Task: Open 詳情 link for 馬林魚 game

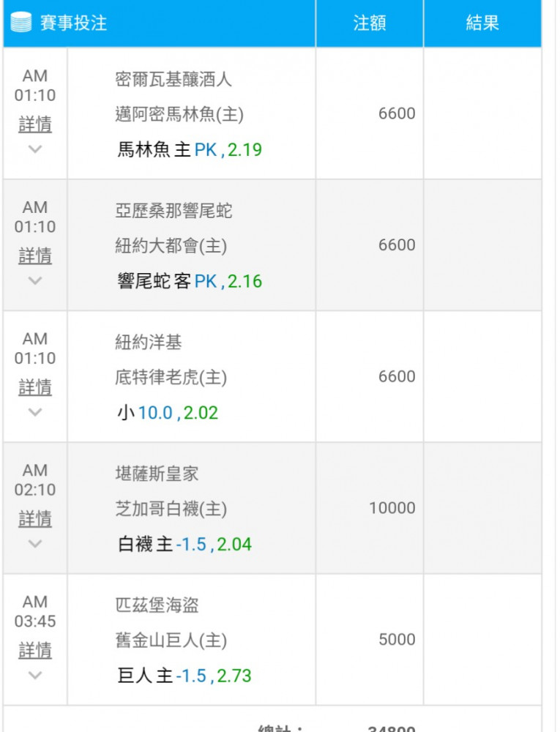Action: click(x=35, y=124)
